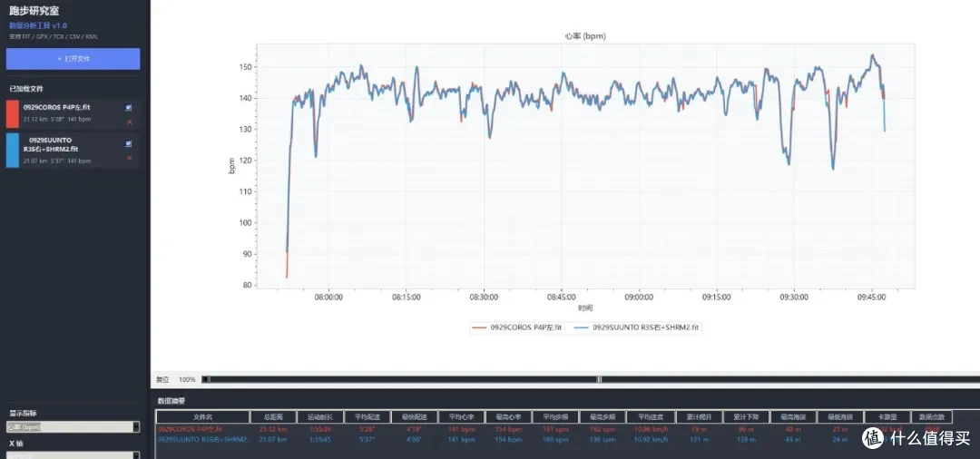The image size is (980, 459).
Task: Click the red color swatch of COROS file
Action: (x=13, y=114)
